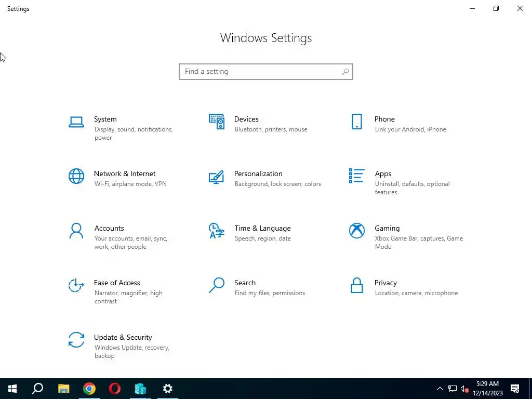Open the Gaming Xbox icon

(x=356, y=231)
